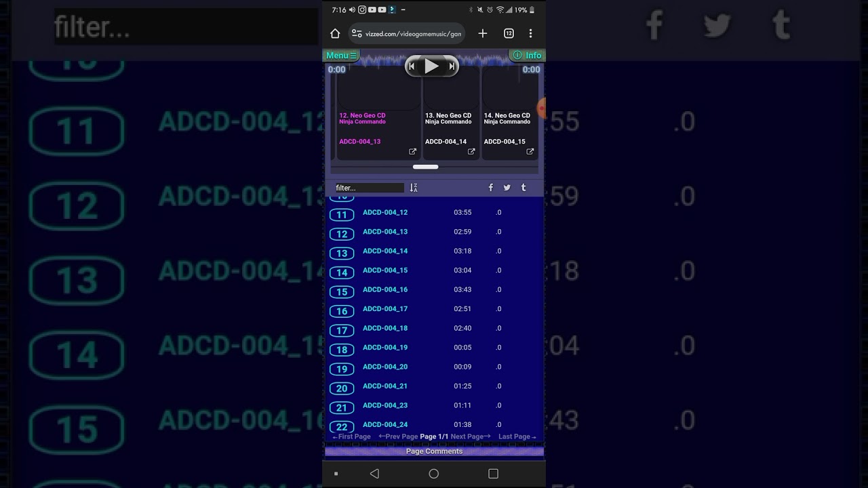Image resolution: width=868 pixels, height=488 pixels.
Task: Play ADCD-004_16 from the list
Action: (385, 289)
